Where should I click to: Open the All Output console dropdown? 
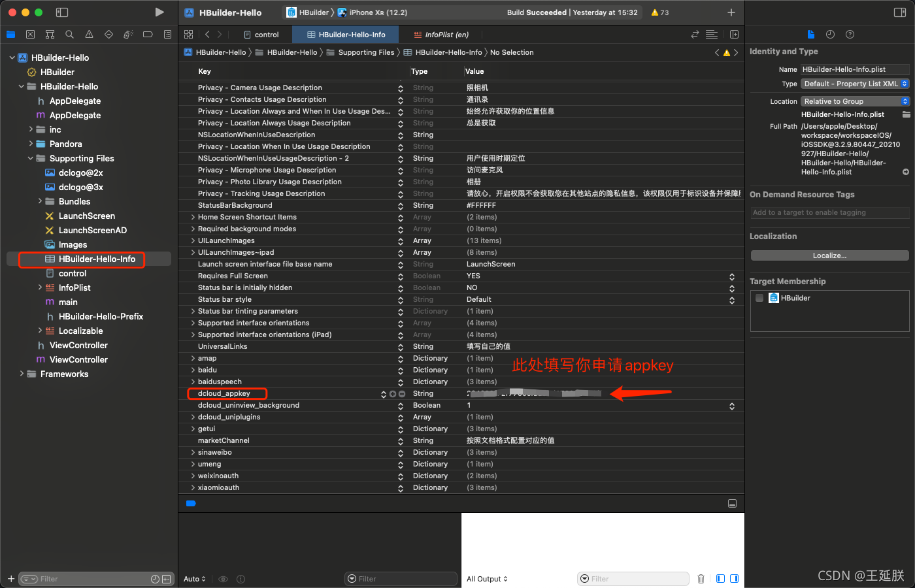point(487,579)
